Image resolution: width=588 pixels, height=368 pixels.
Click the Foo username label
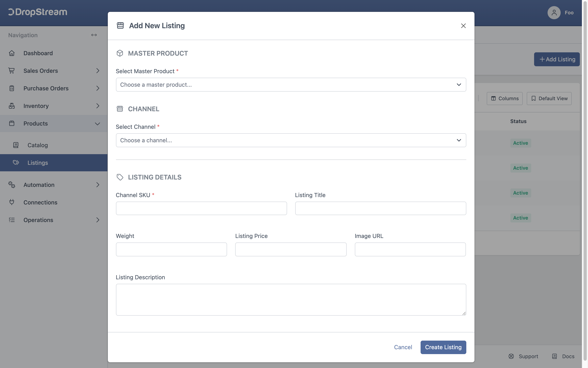[569, 12]
